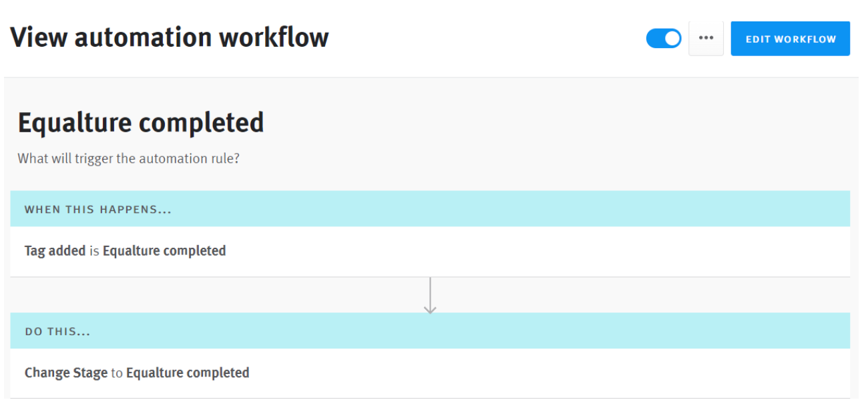
Task: Expand the DO THIS section header
Action: [57, 331]
